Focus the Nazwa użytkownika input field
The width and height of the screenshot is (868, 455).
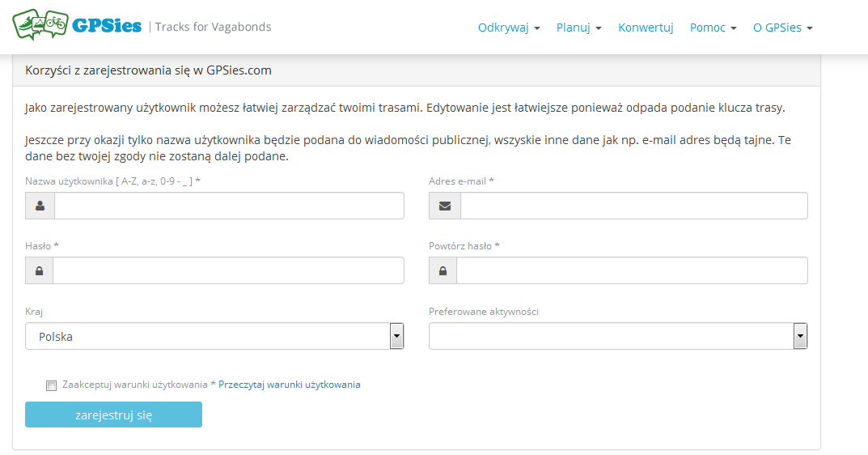click(229, 206)
